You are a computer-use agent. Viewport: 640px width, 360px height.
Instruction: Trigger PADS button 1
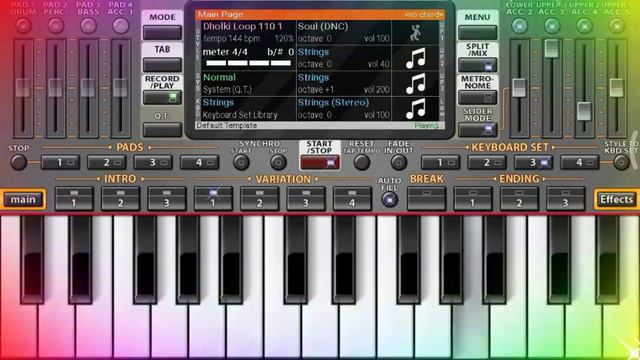60,162
